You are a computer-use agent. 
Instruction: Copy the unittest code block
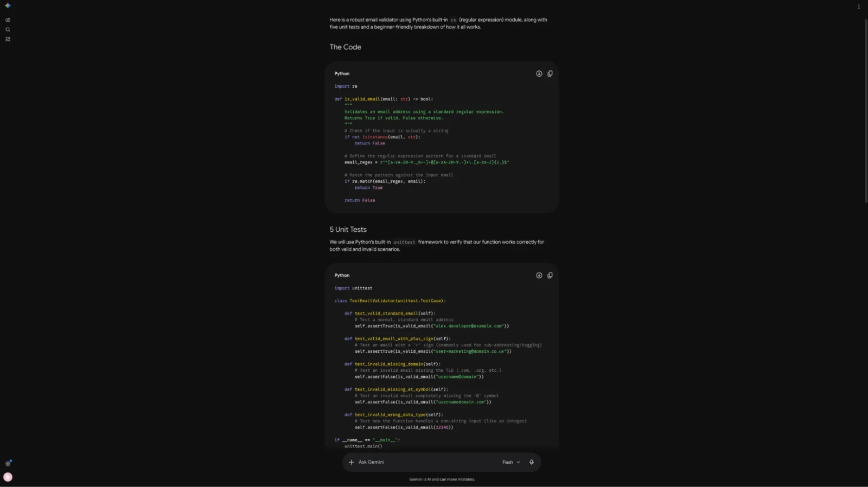550,275
